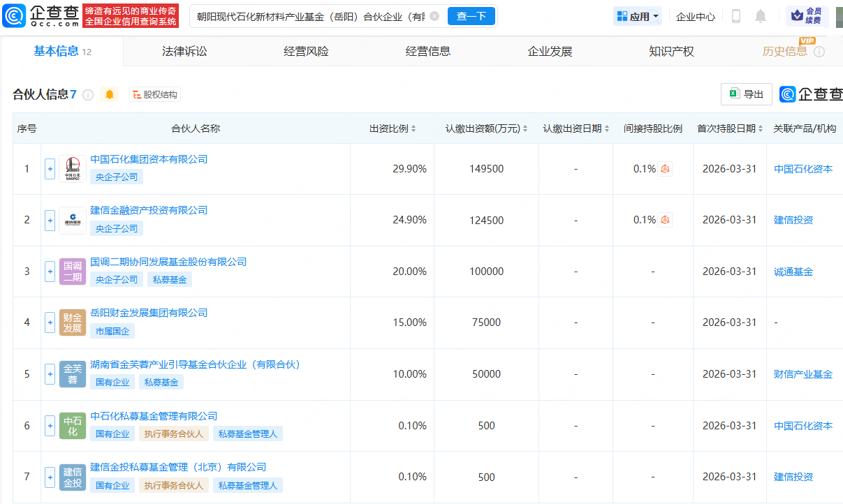This screenshot has height=504, width=843.
Task: Open the notification bell in header
Action: (761, 16)
